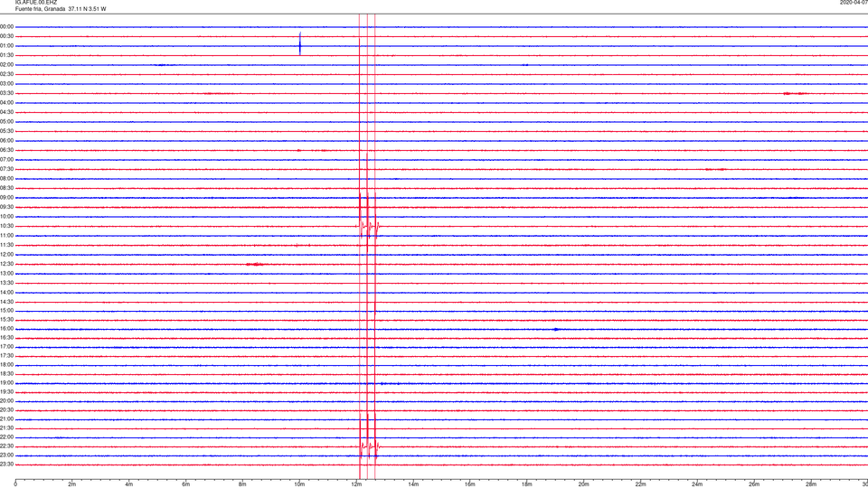Select the 11:30 trace time label
This screenshot has height=488, width=868.
tap(6, 245)
